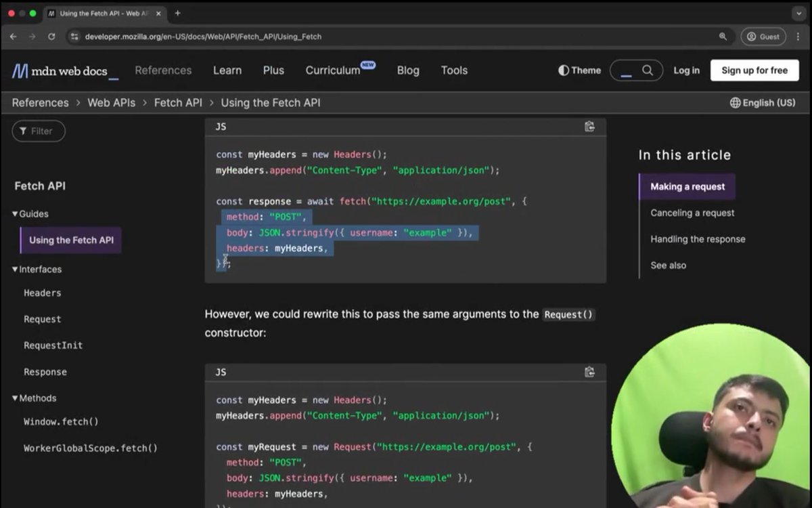The height and width of the screenshot is (508, 812).
Task: Click the 'In this article' heading
Action: pos(685,155)
